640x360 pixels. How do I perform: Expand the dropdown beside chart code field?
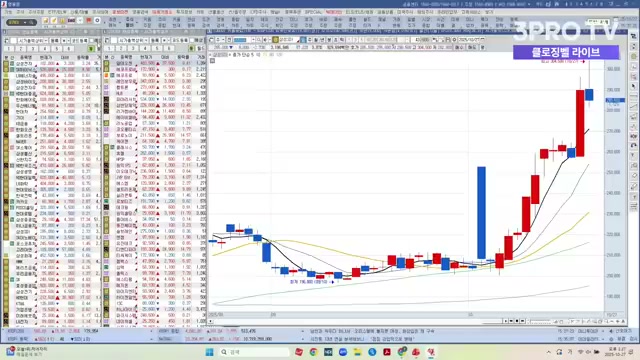click(x=253, y=40)
